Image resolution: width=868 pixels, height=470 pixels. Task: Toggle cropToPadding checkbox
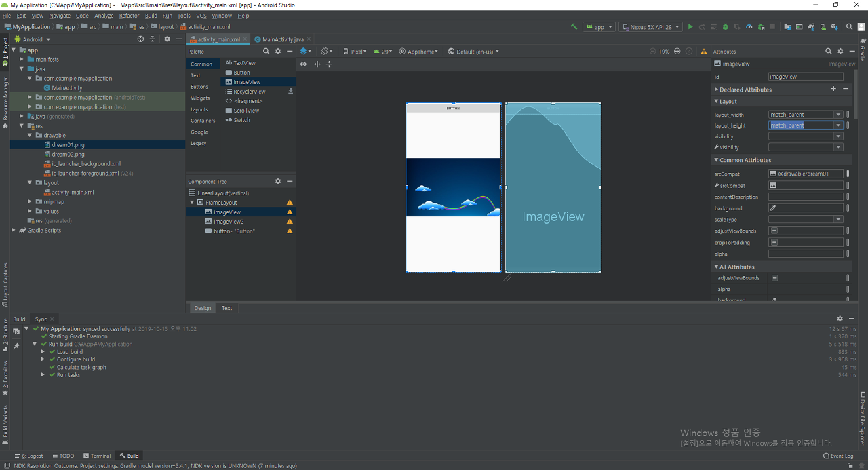(x=774, y=242)
